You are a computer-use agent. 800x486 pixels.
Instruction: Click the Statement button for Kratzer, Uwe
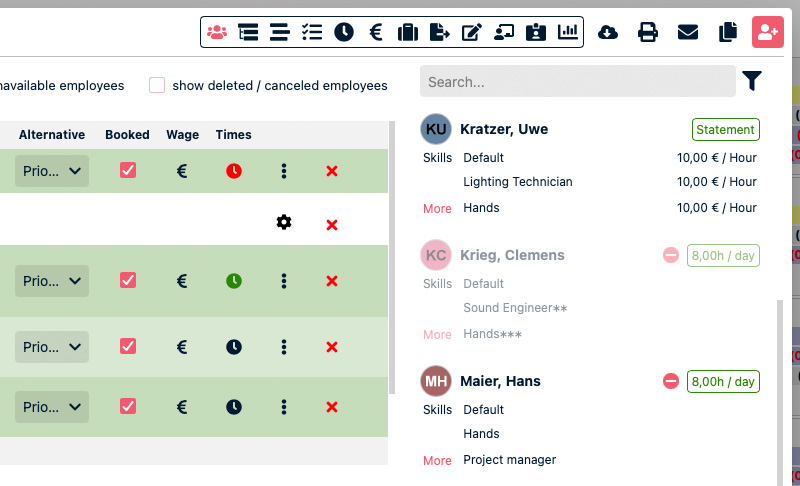tap(725, 130)
